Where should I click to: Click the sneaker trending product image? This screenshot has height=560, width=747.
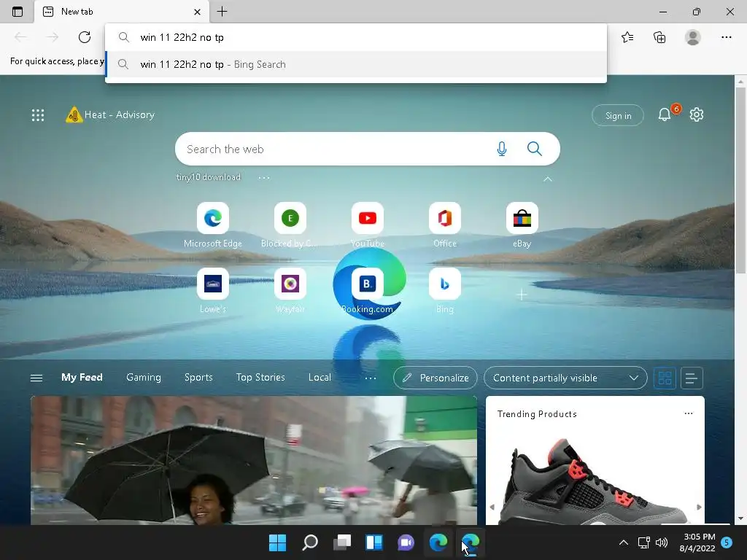[595, 481]
